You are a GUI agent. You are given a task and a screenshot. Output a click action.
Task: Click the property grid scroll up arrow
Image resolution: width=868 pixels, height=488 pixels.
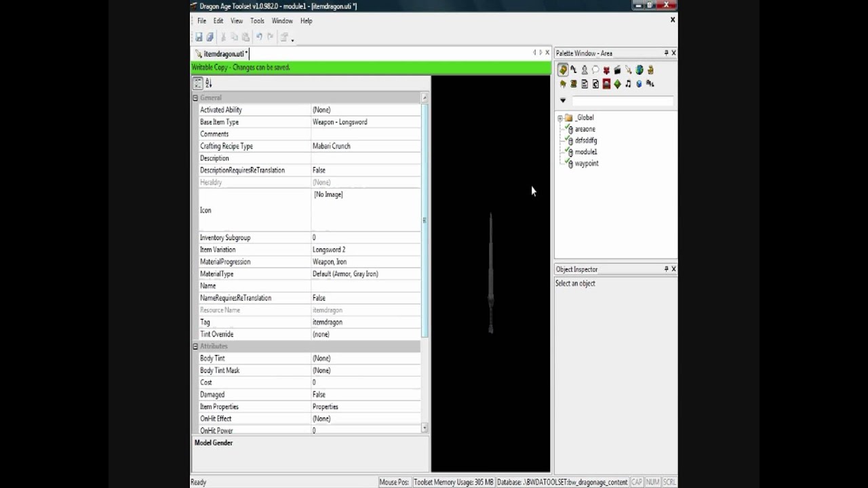pyautogui.click(x=425, y=98)
